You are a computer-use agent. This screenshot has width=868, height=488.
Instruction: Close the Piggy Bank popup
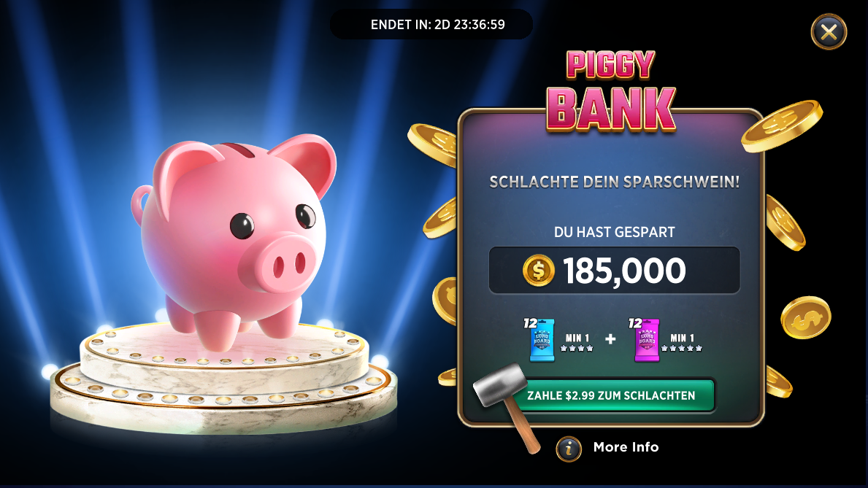point(829,32)
